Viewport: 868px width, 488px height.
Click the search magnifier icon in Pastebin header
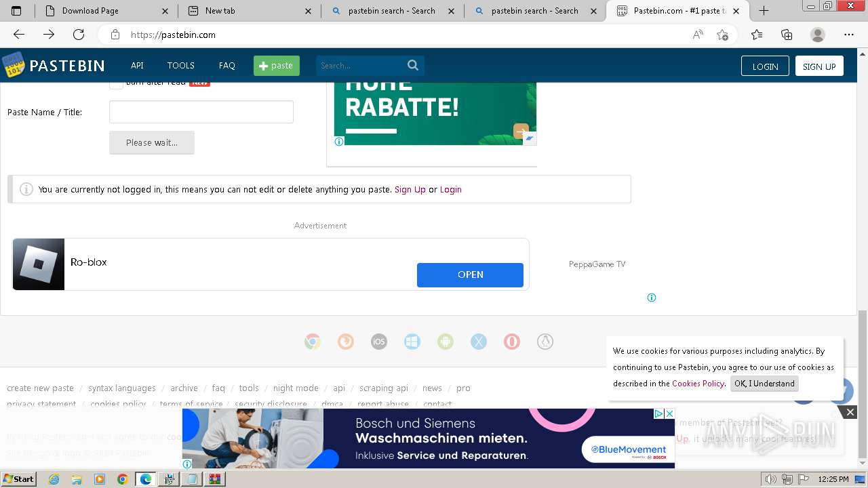(413, 65)
